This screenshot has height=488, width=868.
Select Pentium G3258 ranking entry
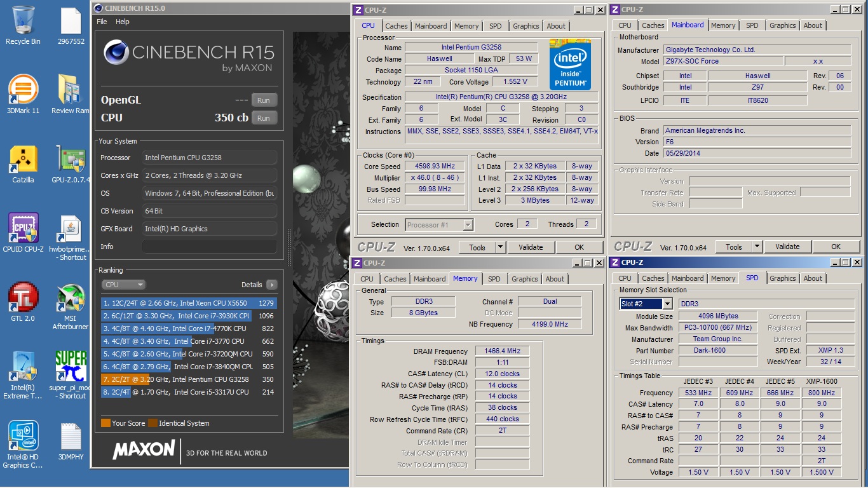[x=189, y=379]
